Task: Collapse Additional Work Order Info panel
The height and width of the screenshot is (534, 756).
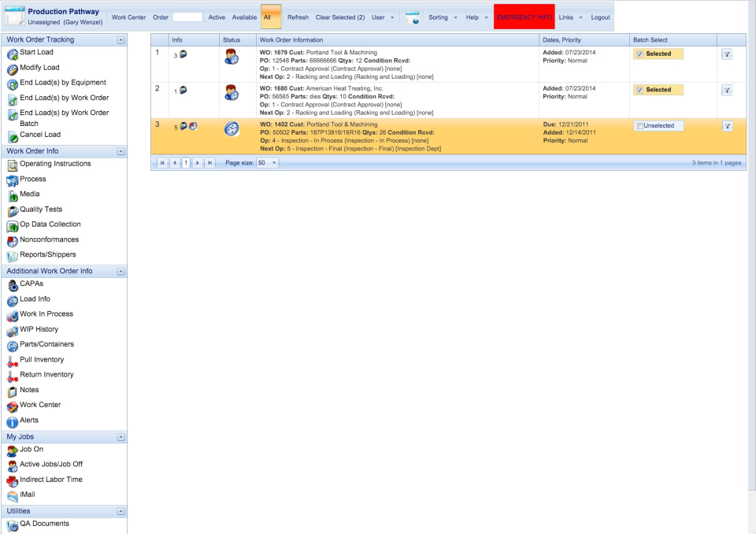Action: tap(121, 272)
